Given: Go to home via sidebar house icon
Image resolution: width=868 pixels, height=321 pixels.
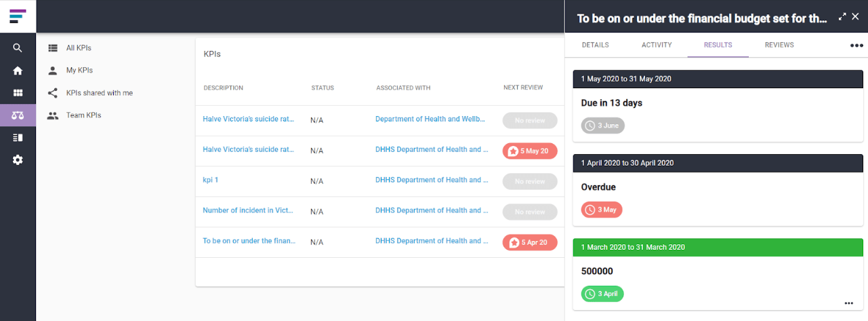Looking at the screenshot, I should click(x=18, y=71).
